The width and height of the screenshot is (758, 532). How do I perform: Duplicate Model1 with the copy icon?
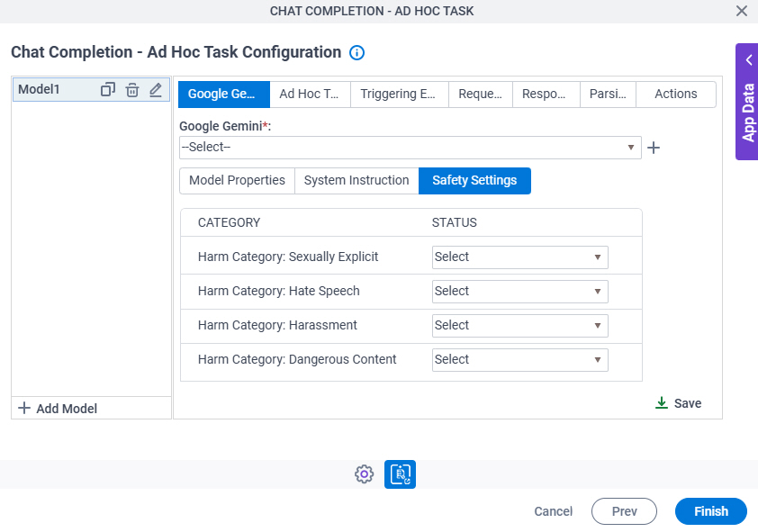coord(108,90)
